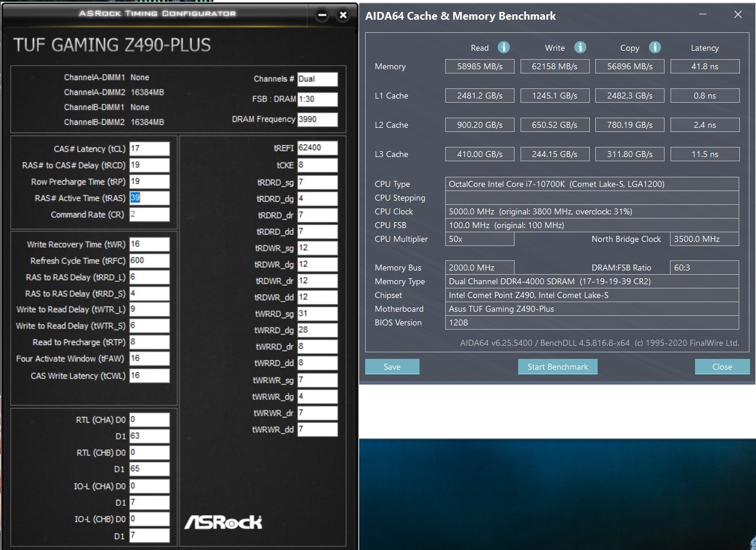Screen dimensions: 756x550
Task: Select the Four Activate Window (tFAW) field
Action: click(149, 359)
